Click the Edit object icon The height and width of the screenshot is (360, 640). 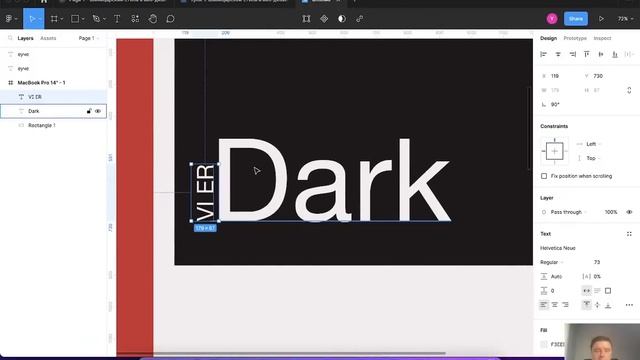[306, 19]
